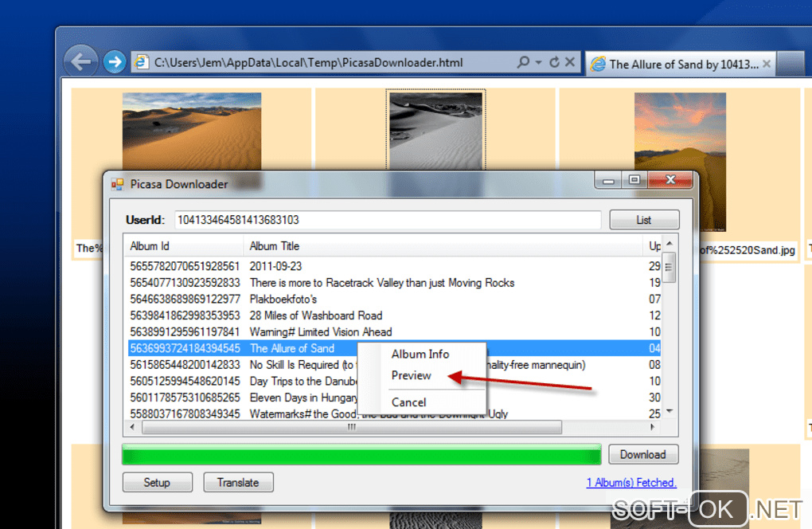Image resolution: width=812 pixels, height=529 pixels.
Task: Select the 28 Miles of Washboard Road album
Action: (394, 315)
